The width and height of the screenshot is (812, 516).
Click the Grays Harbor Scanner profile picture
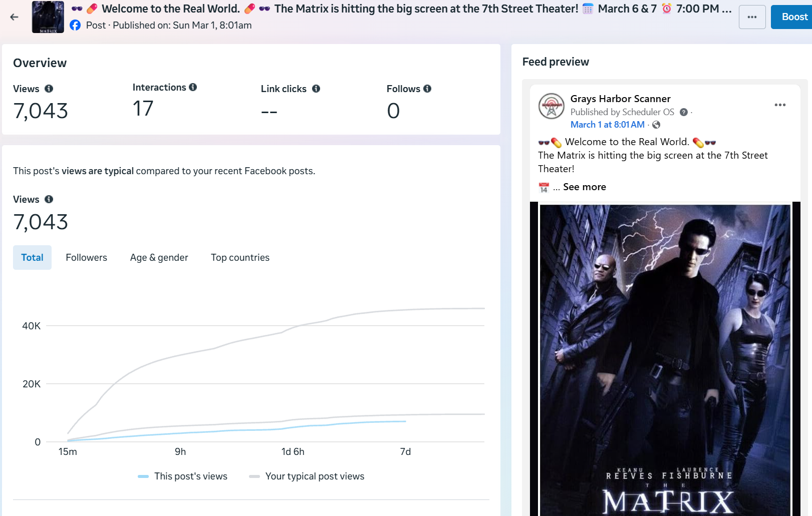[551, 106]
